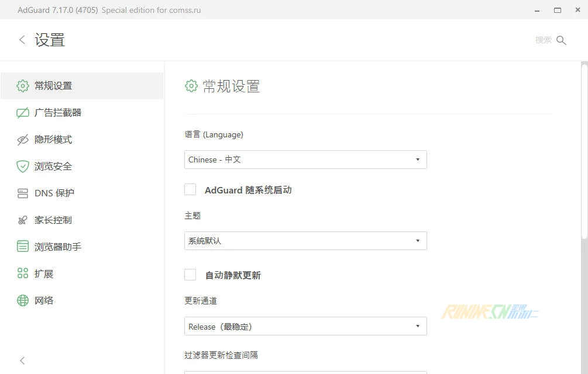The image size is (588, 374).
Task: Click the gear icon beside 常规设置 in sidebar
Action: [23, 86]
